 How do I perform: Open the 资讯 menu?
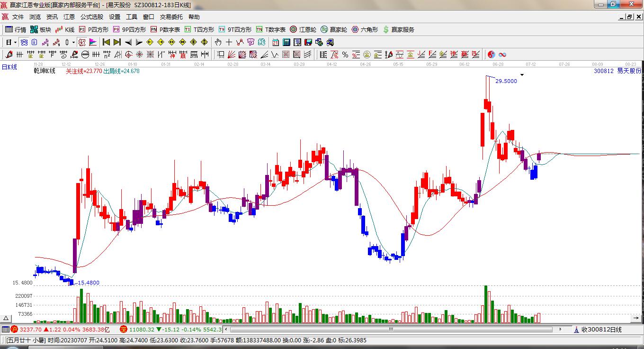(x=52, y=17)
